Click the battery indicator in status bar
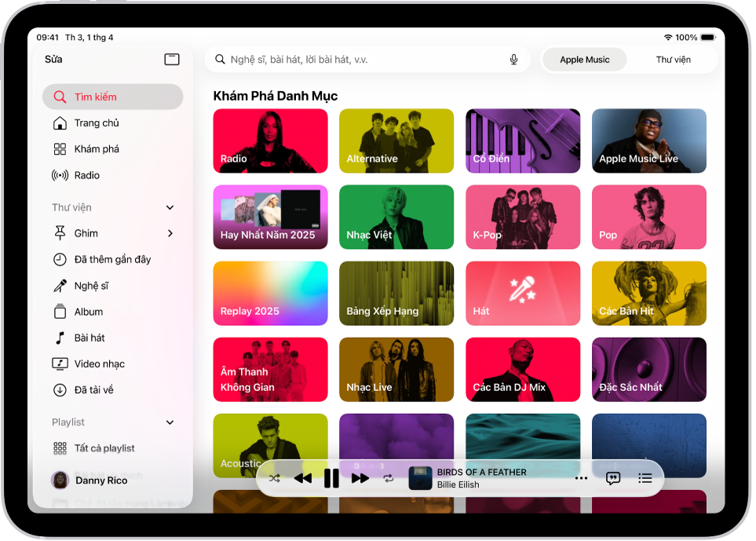The height and width of the screenshot is (541, 756). 709,37
